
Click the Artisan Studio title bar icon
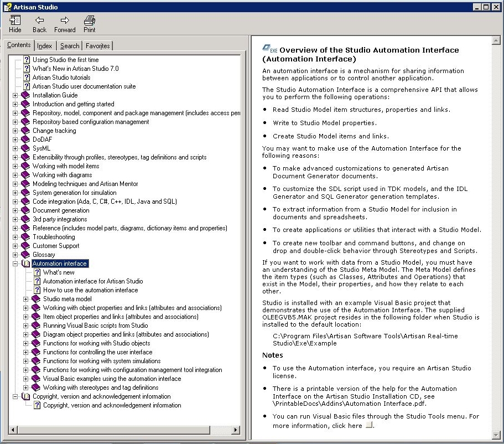click(x=8, y=7)
